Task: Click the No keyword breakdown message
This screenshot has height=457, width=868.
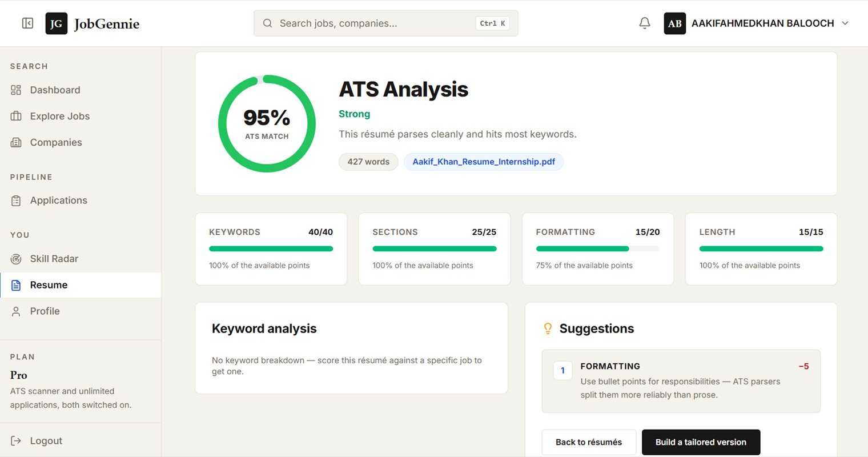Action: point(347,366)
